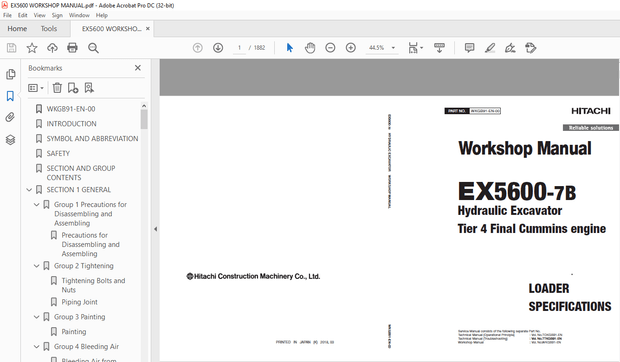Click bookmarks scrollbar up arrow

[144, 106]
